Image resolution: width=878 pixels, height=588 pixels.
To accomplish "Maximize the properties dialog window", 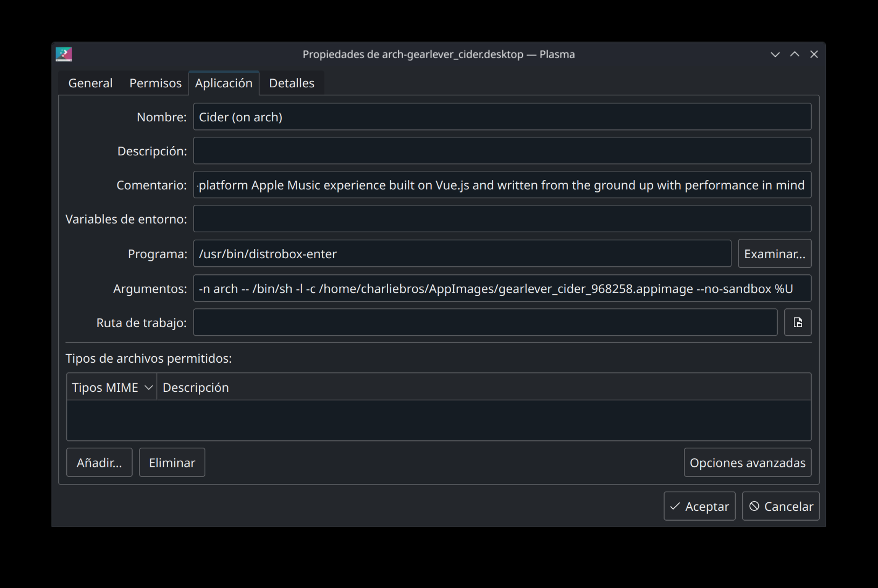I will (x=794, y=54).
